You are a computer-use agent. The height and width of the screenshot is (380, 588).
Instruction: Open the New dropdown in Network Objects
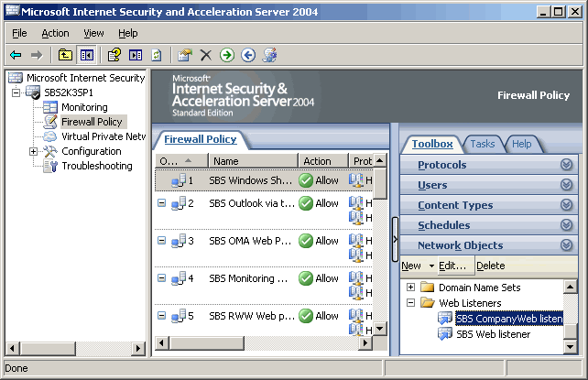point(431,266)
